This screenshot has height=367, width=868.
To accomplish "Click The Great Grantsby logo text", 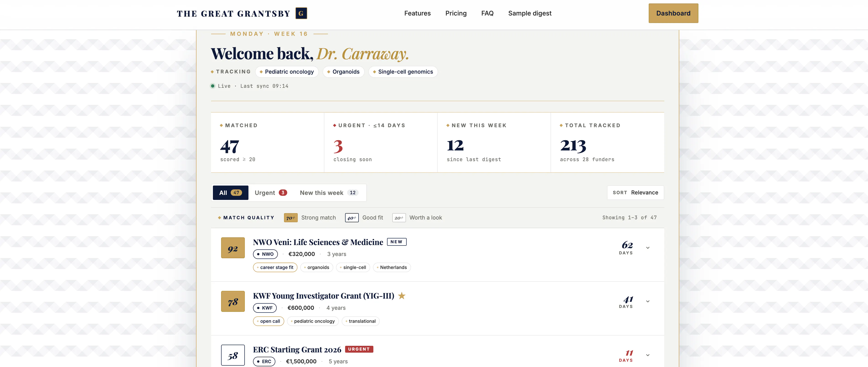I will coord(233,13).
